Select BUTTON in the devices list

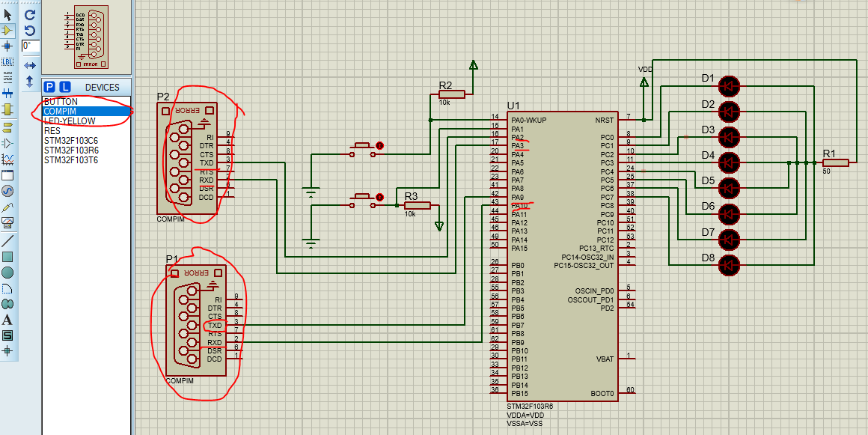[x=86, y=102]
